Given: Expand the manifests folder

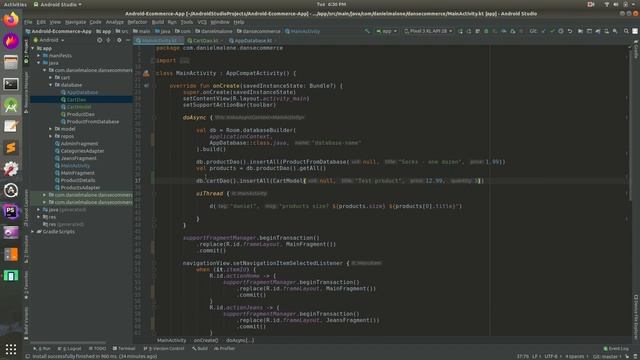Looking at the screenshot, I should point(39,56).
